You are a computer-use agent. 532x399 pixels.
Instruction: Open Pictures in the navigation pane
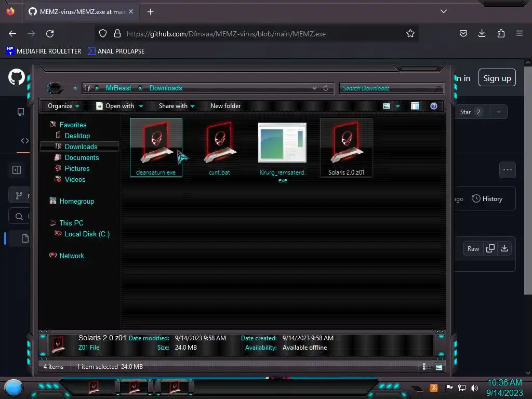click(77, 168)
